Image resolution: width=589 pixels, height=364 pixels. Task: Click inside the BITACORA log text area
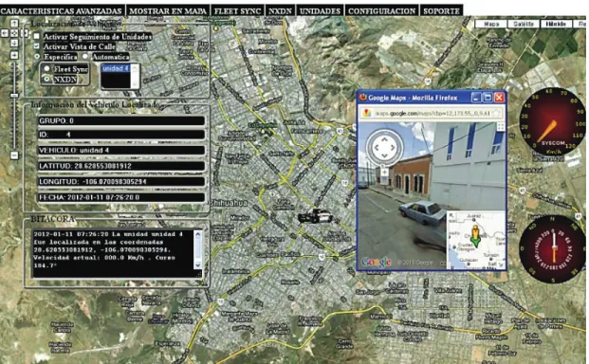click(113, 253)
